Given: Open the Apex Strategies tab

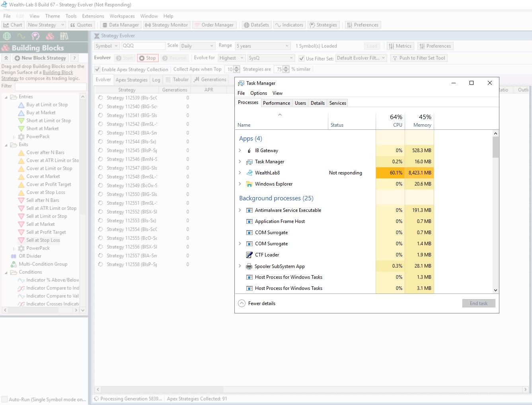Looking at the screenshot, I should point(131,80).
